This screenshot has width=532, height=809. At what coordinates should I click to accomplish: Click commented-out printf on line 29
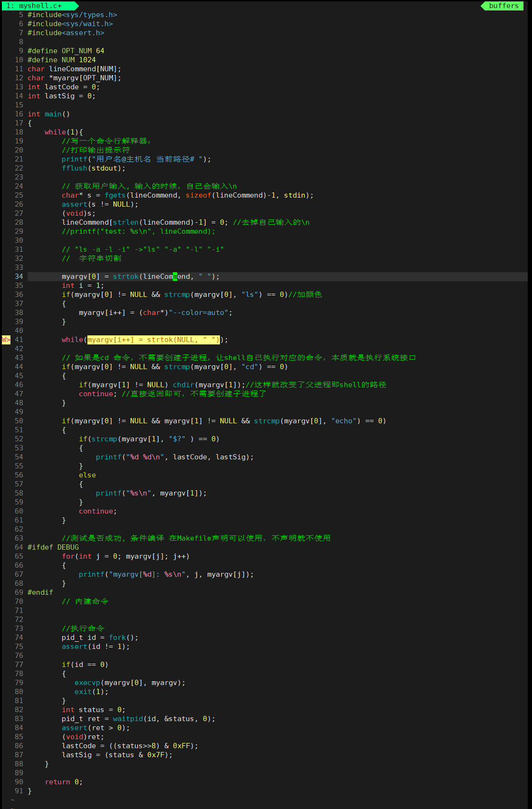point(139,231)
